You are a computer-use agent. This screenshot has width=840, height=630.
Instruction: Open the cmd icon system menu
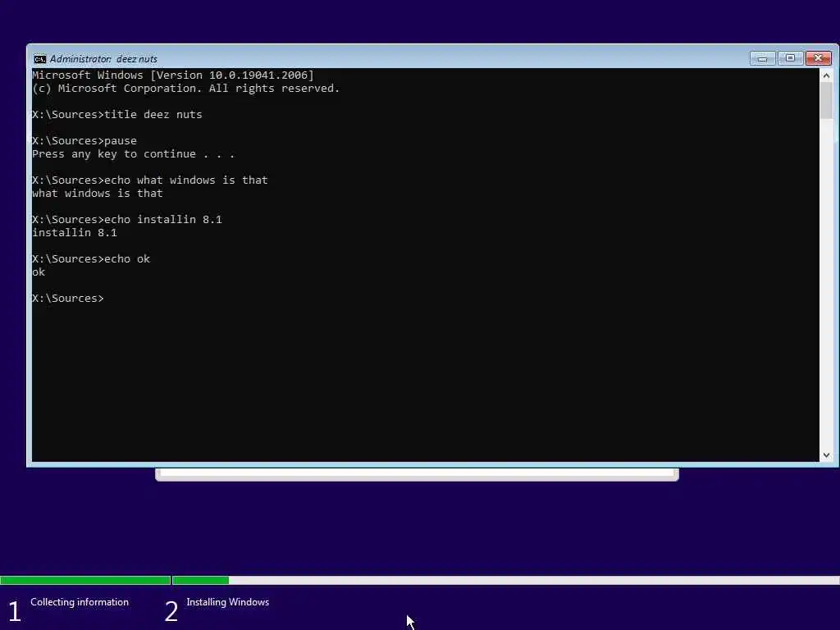39,59
